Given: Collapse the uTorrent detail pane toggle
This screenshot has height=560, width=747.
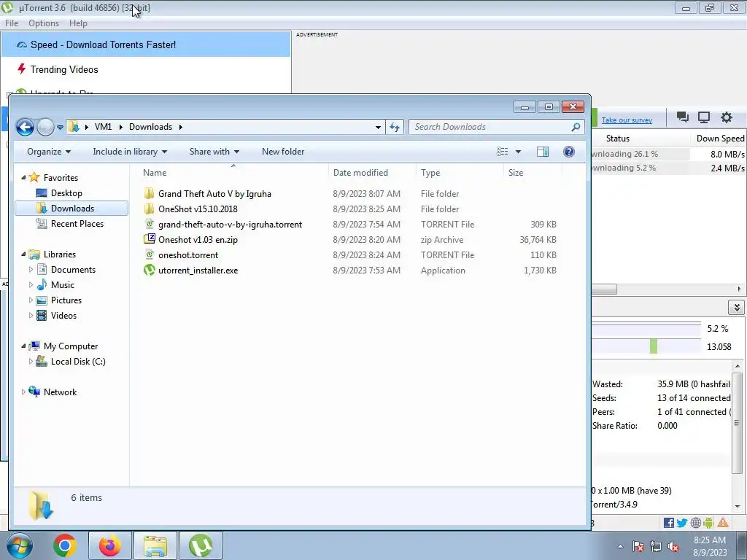Looking at the screenshot, I should pyautogui.click(x=737, y=307).
